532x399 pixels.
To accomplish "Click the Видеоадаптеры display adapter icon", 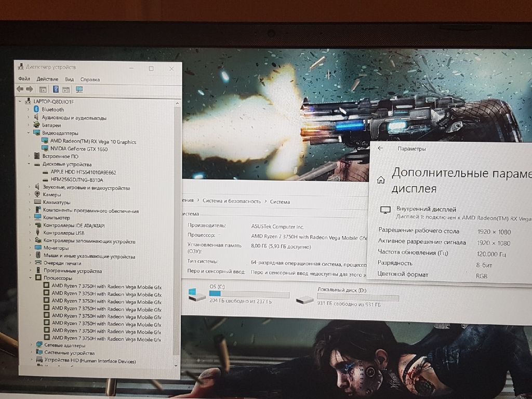I will pos(37,132).
